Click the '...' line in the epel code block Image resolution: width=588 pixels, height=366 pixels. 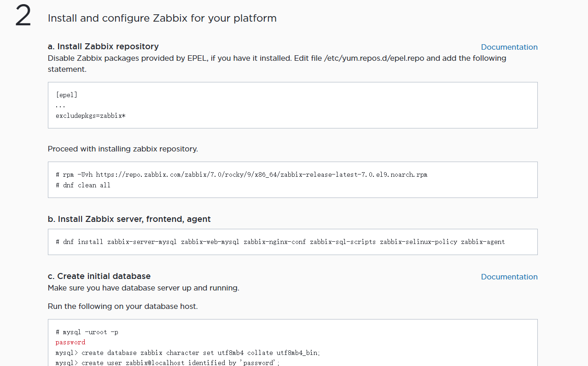click(x=60, y=105)
